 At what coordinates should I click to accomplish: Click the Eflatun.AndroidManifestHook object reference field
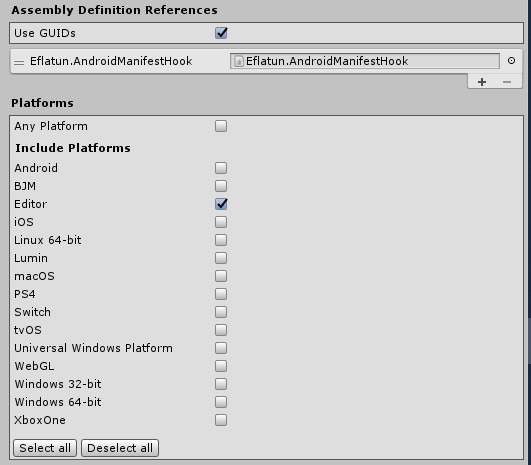point(365,61)
